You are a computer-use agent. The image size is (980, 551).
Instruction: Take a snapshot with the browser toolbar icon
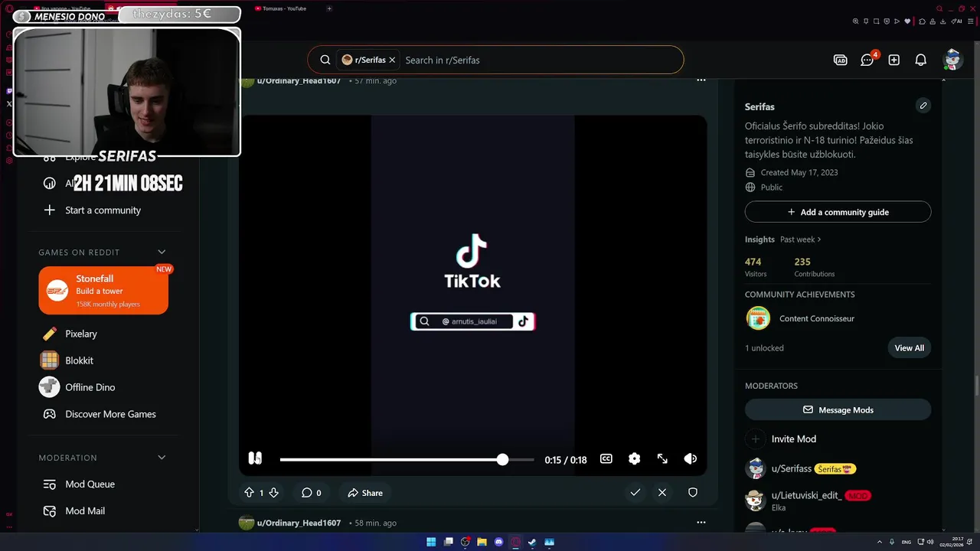tap(877, 21)
